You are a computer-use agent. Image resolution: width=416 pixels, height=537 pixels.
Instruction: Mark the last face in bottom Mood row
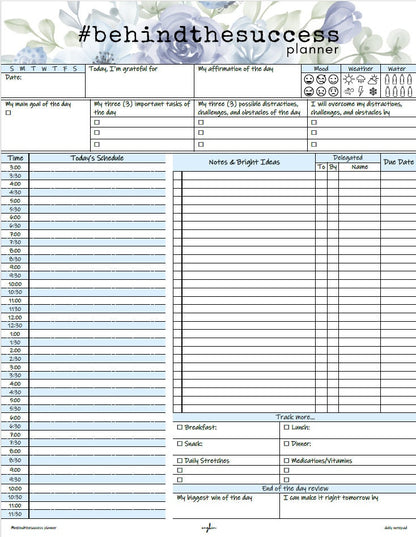pyautogui.click(x=333, y=91)
